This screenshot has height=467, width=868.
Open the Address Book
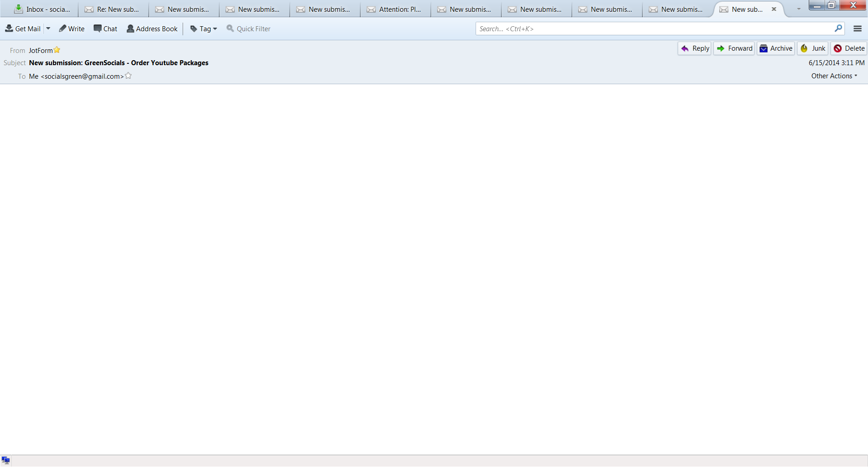[151, 28]
